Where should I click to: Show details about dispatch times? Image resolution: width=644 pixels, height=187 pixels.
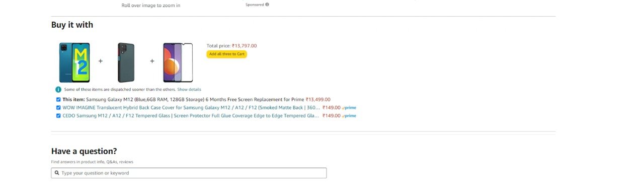[x=189, y=89]
